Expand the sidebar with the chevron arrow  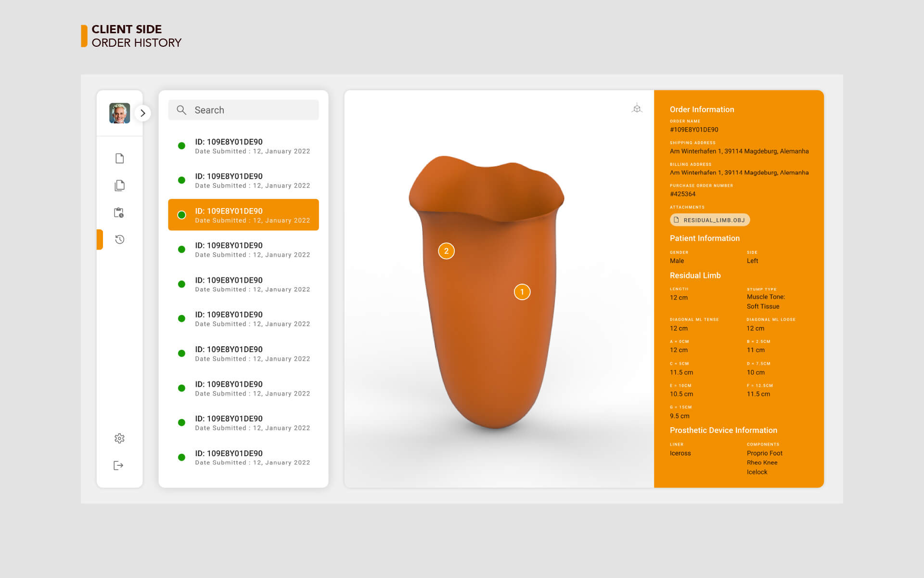coord(142,113)
